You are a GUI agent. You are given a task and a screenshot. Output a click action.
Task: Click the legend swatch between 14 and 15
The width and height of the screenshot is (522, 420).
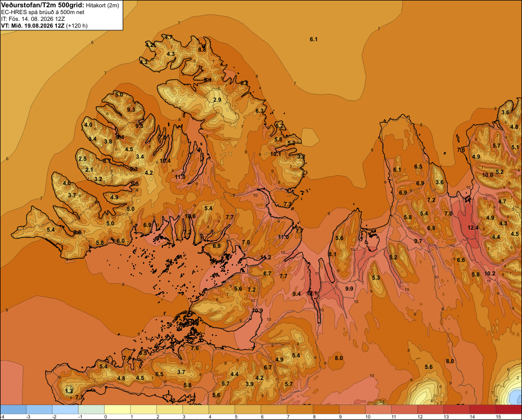click(483, 409)
